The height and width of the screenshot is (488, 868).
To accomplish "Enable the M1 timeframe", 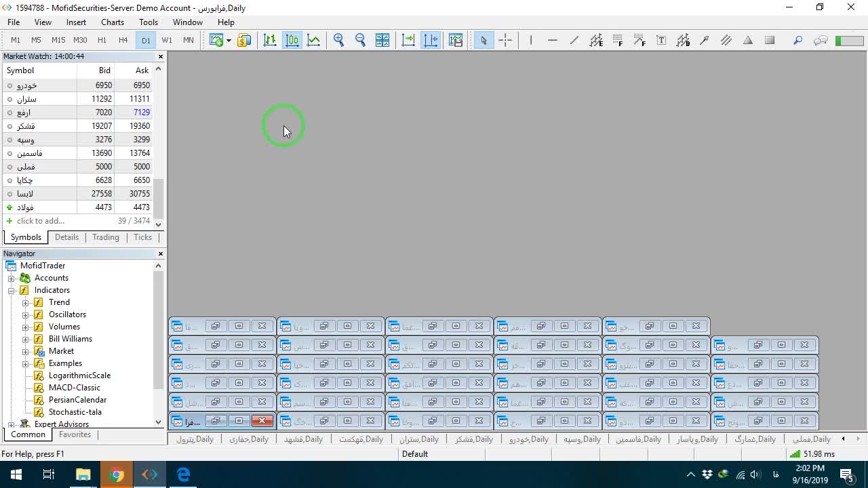I will [16, 40].
